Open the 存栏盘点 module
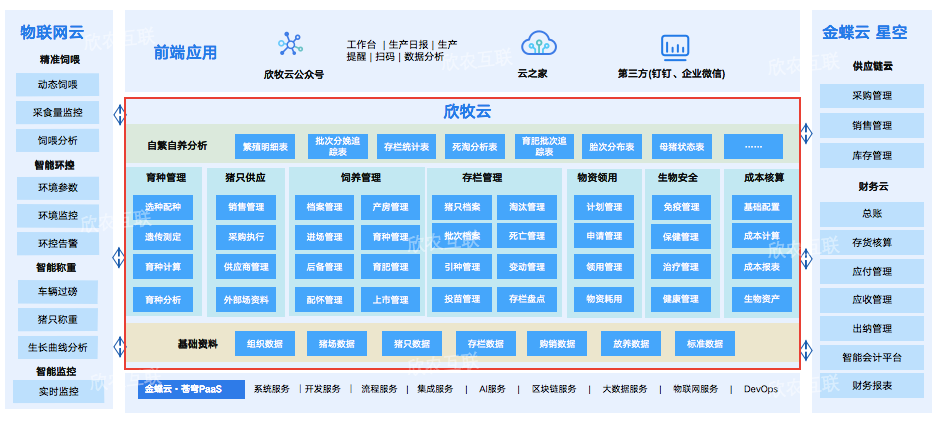The image size is (942, 424). pos(527,299)
